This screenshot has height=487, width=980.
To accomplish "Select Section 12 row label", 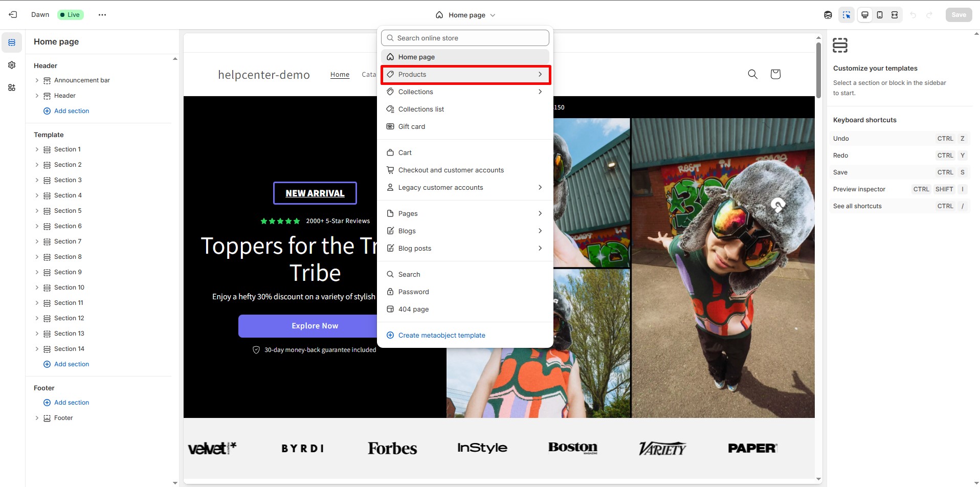I will 69,318.
